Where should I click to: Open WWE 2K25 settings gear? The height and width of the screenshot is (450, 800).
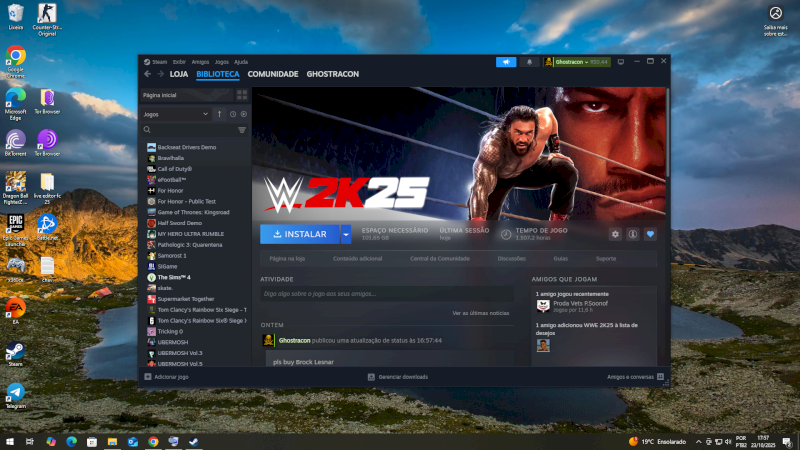pyautogui.click(x=615, y=234)
